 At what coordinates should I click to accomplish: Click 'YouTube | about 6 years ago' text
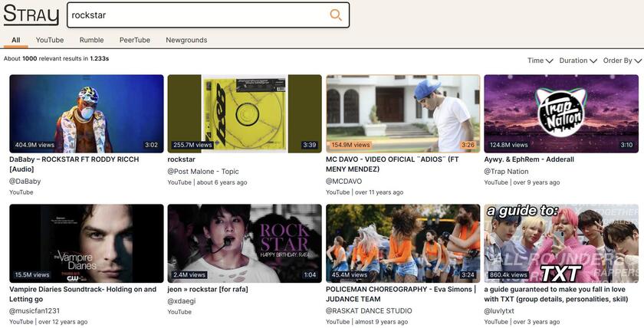(208, 182)
